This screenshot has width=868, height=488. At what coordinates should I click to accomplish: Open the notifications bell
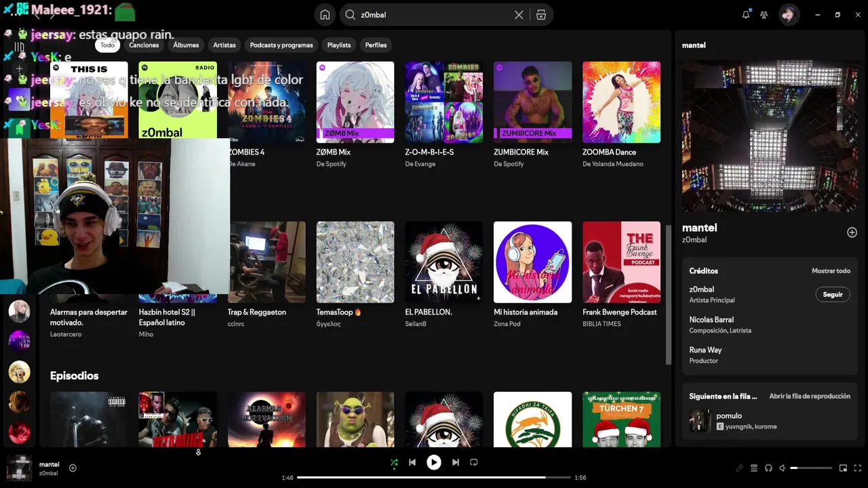[x=746, y=14]
